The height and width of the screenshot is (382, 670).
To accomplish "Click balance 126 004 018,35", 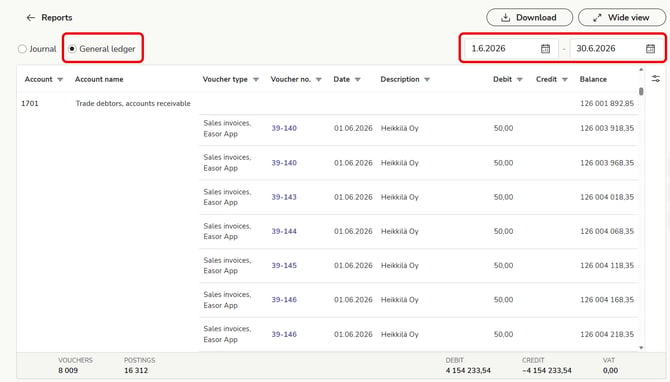I will (x=607, y=197).
